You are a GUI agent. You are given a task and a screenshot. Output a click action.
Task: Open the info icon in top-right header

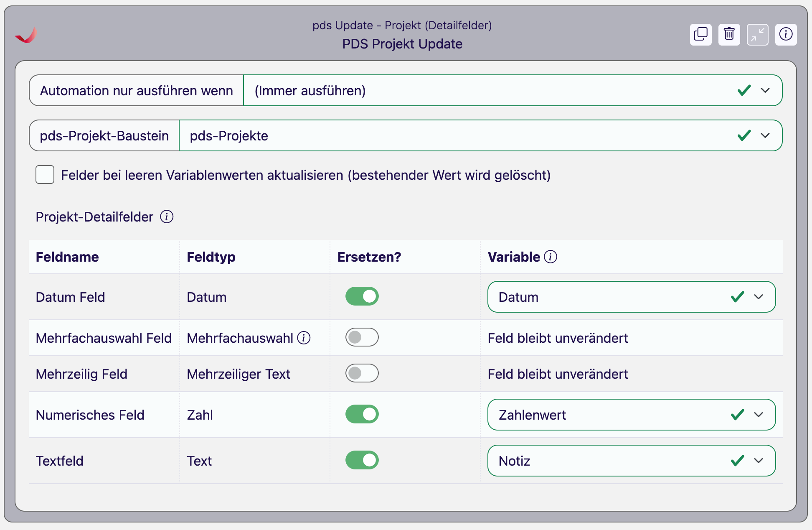tap(786, 34)
